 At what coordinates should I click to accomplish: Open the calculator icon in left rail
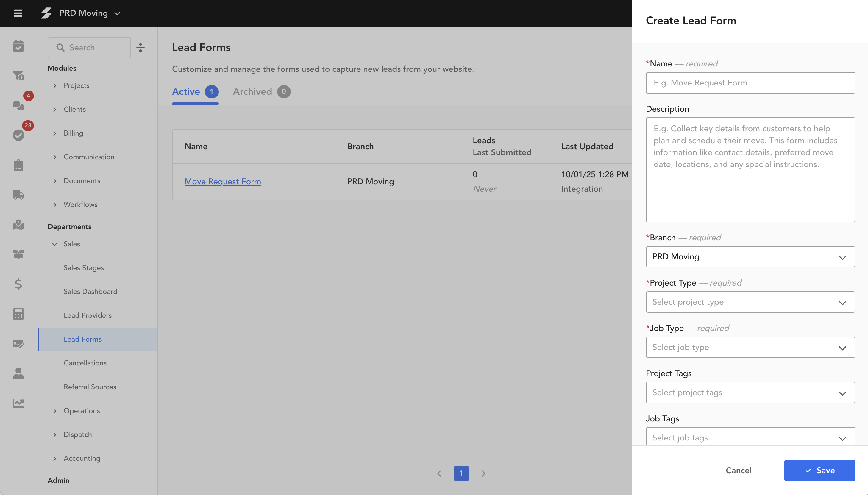click(18, 314)
